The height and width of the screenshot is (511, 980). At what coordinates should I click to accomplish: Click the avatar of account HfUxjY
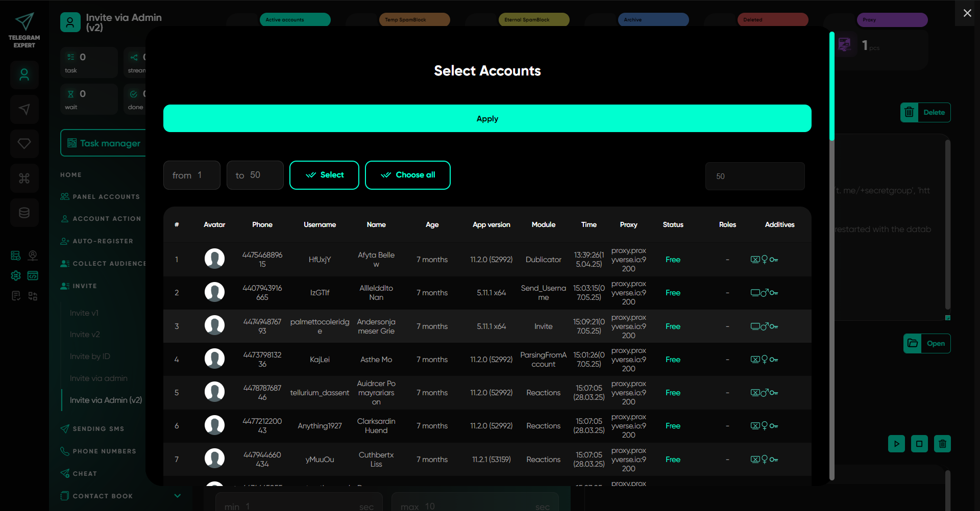click(x=214, y=259)
